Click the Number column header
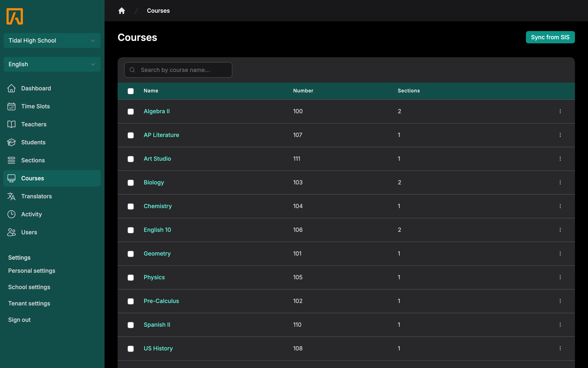The width and height of the screenshot is (588, 368). click(x=303, y=91)
